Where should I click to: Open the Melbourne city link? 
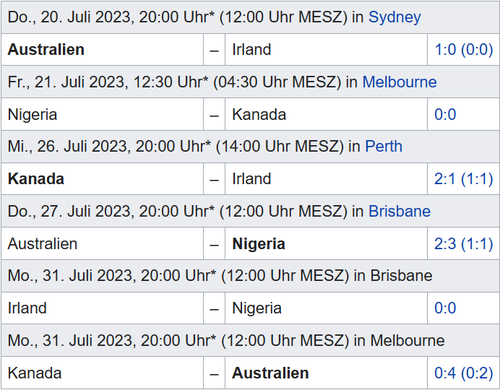[x=399, y=82]
